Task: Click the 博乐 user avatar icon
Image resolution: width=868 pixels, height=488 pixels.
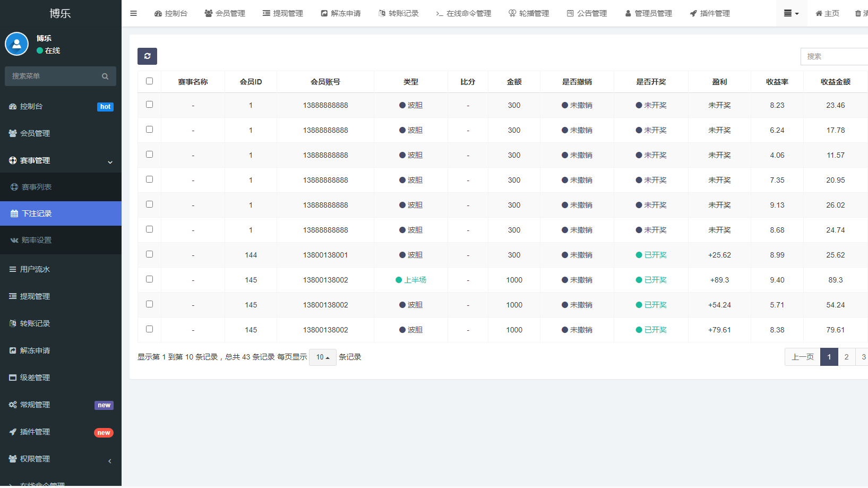Action: (x=16, y=44)
